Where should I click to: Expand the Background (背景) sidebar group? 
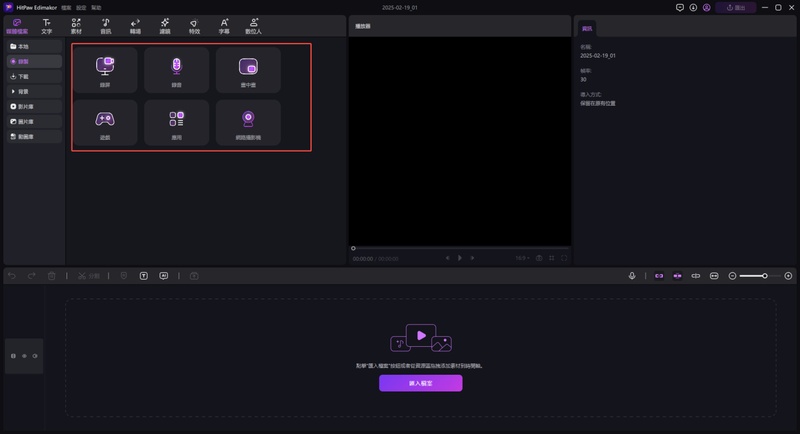point(34,91)
